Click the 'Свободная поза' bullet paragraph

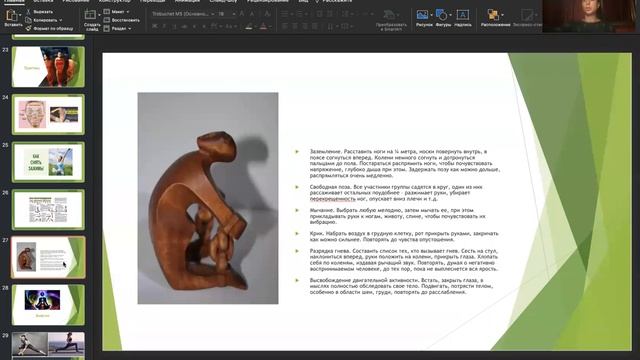click(x=396, y=193)
